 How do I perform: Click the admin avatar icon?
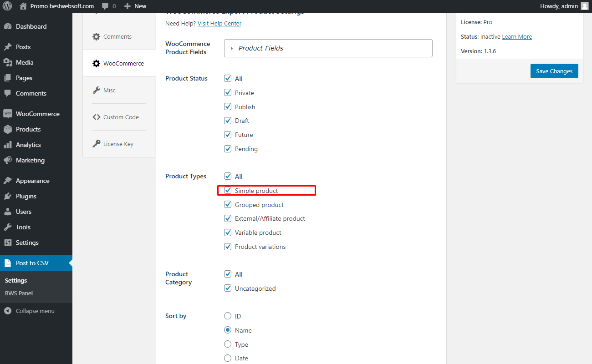pyautogui.click(x=585, y=6)
